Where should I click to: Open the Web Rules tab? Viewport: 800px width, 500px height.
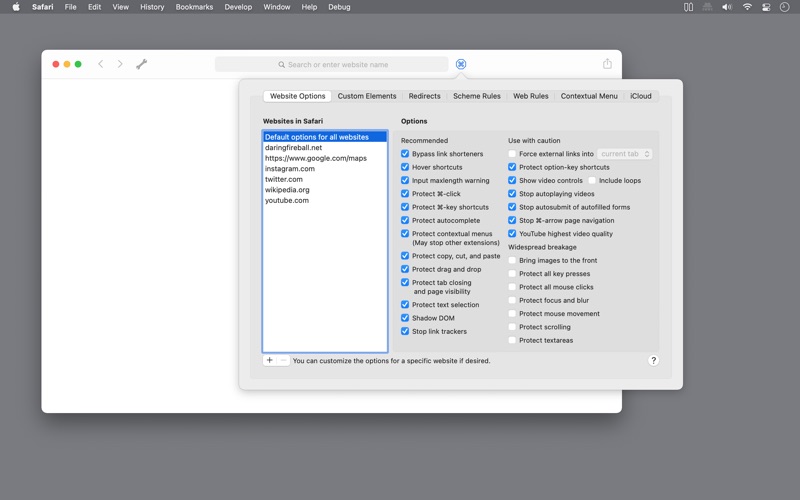click(x=531, y=96)
